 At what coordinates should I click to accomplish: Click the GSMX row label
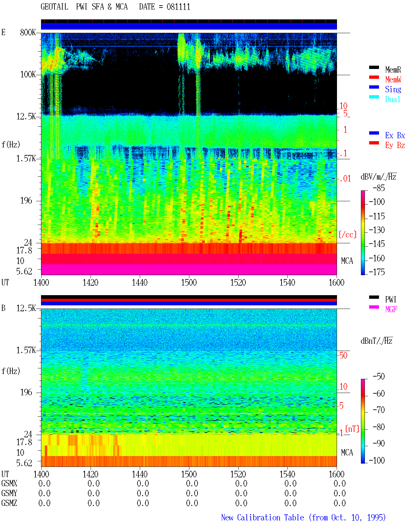tap(9, 483)
